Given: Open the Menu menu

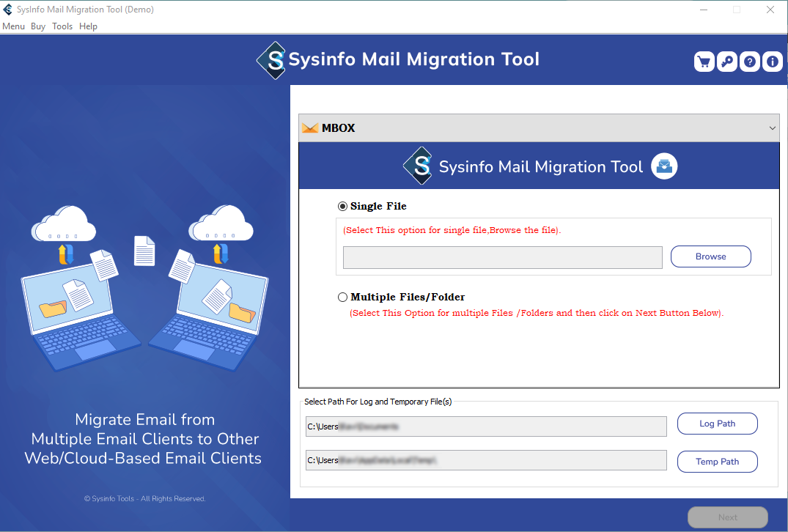Looking at the screenshot, I should 14,26.
